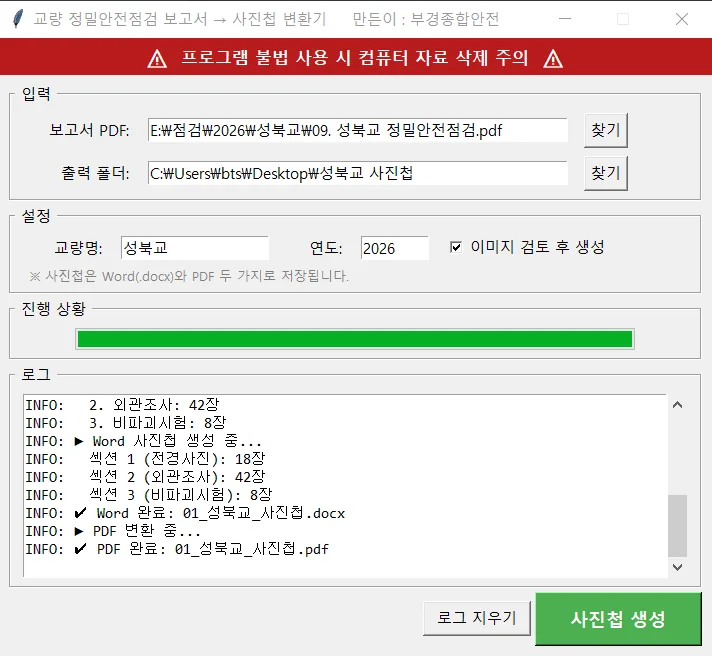The height and width of the screenshot is (656, 712).
Task: Click the '보고서 PDF:' label
Action: point(89,131)
